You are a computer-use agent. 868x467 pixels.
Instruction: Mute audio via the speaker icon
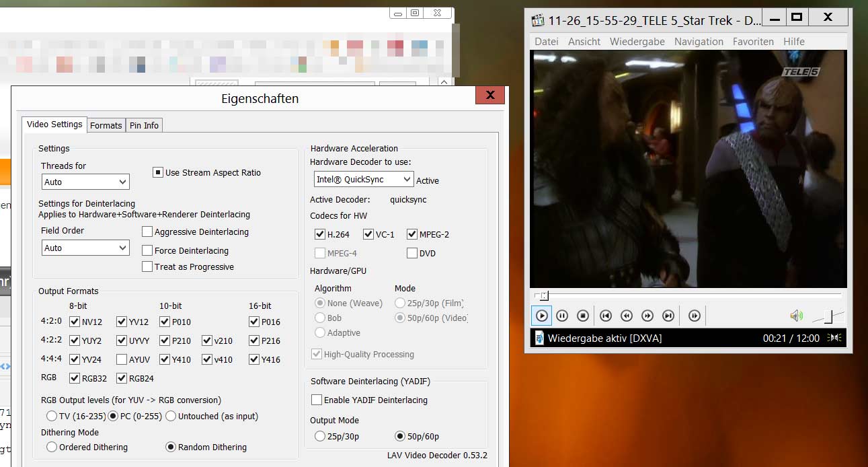pos(796,316)
